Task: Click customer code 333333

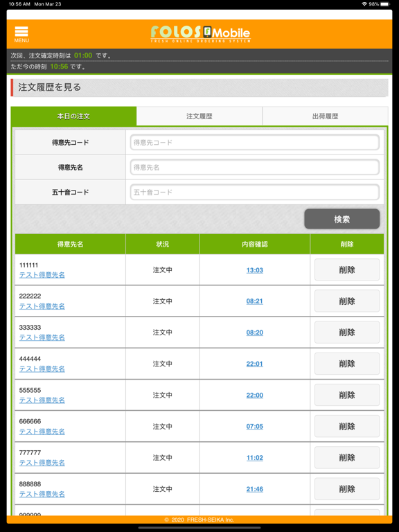Action: click(x=30, y=328)
